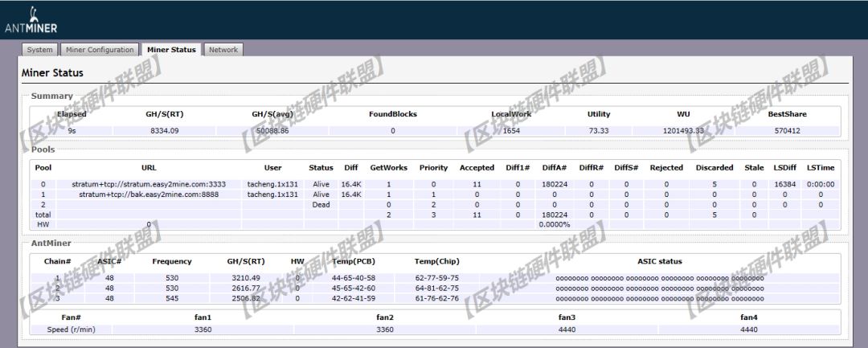This screenshot has width=868, height=348.
Task: Click chain 1 chip temp 62-77-59-75
Action: coord(436,278)
